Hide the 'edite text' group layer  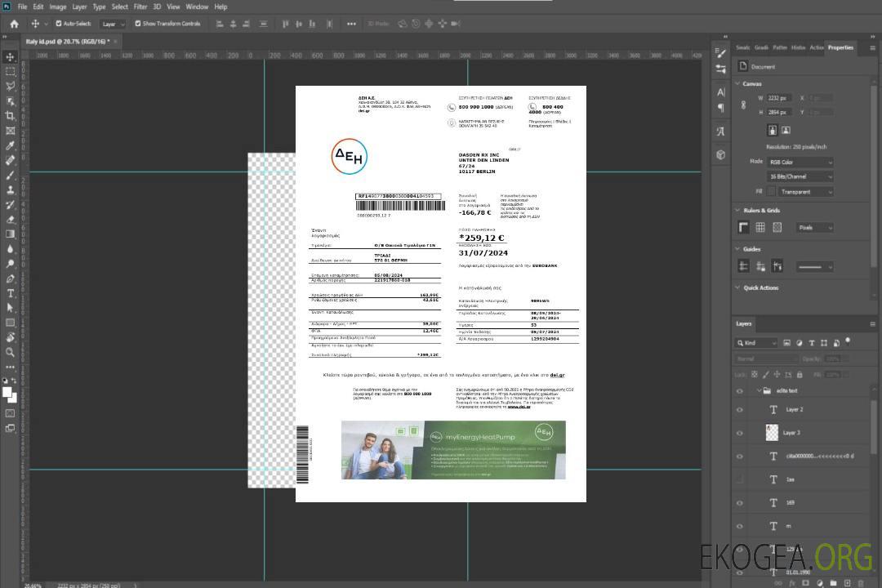(x=740, y=390)
